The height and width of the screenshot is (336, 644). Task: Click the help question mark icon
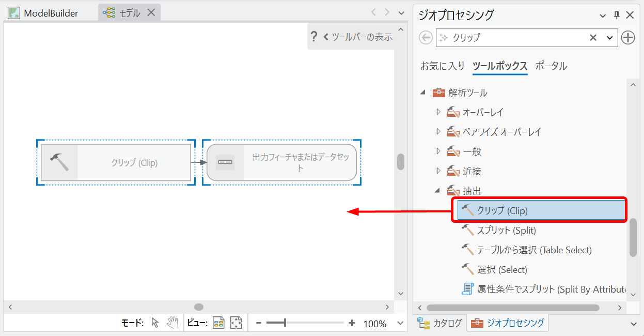click(x=313, y=37)
